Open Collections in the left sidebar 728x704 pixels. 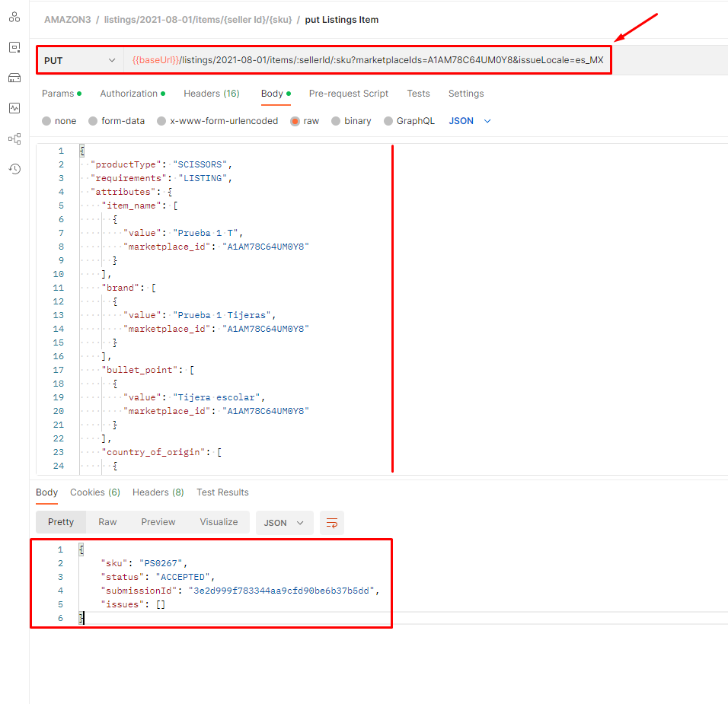(14, 17)
